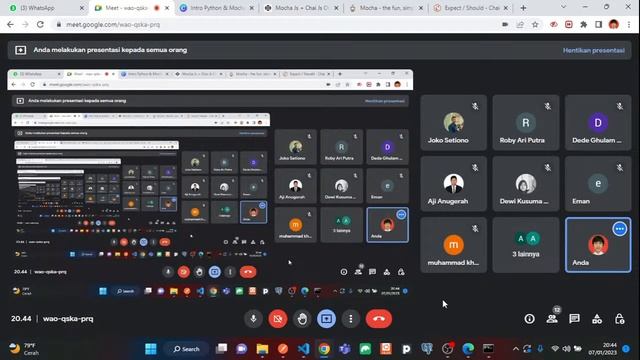Open Chrome three-dot menu
The width and height of the screenshot is (640, 360).
pyautogui.click(x=629, y=24)
